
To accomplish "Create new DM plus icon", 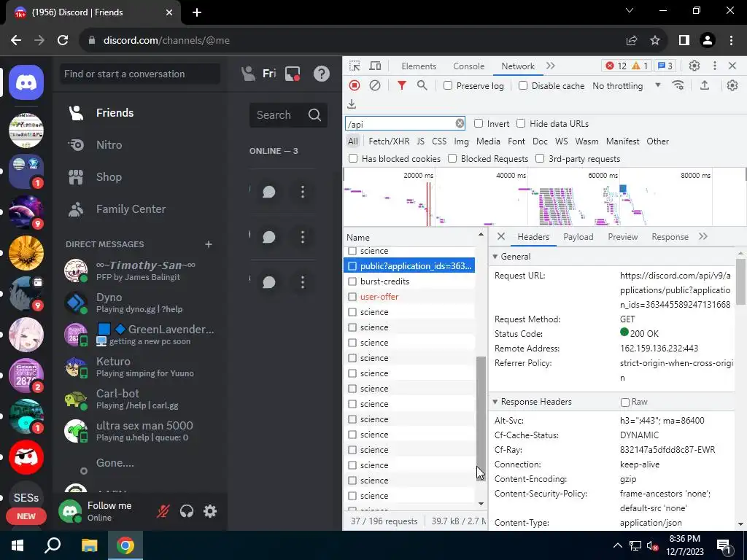I will [x=209, y=244].
